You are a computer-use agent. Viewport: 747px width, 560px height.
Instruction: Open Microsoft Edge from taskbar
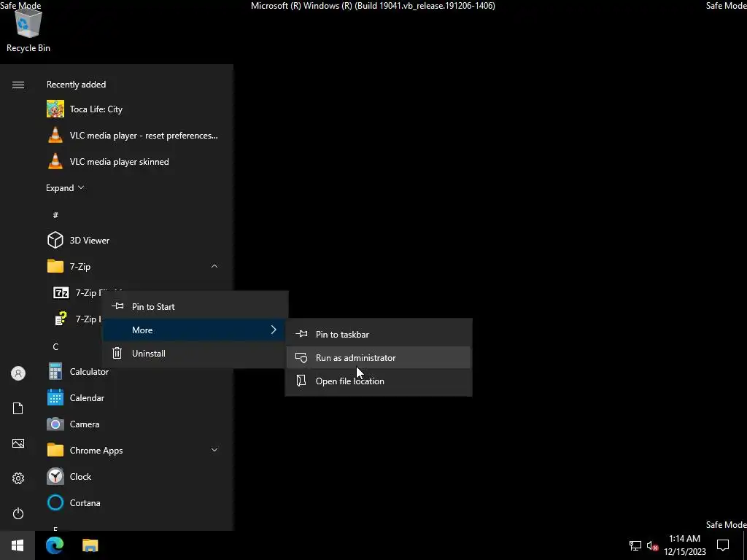pos(55,545)
